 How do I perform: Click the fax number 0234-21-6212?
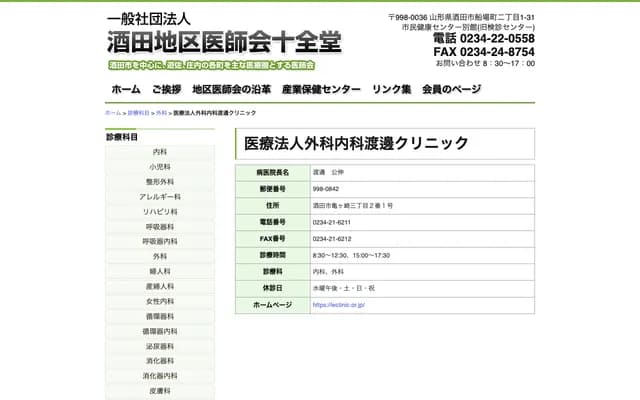332,239
